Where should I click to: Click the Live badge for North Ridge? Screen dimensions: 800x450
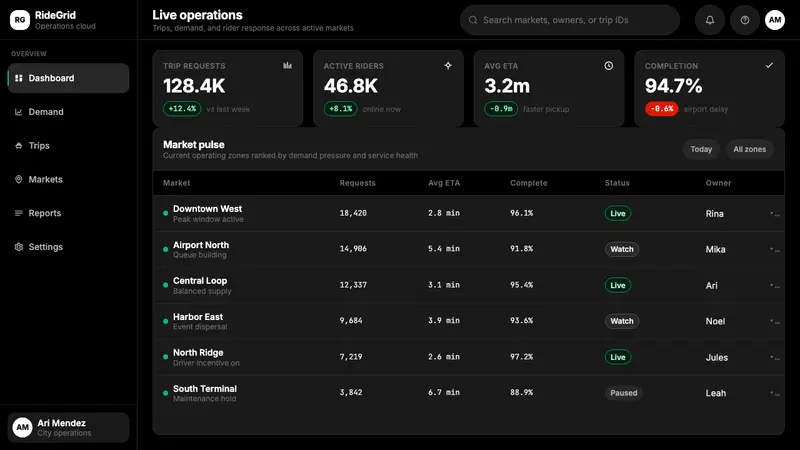click(618, 357)
